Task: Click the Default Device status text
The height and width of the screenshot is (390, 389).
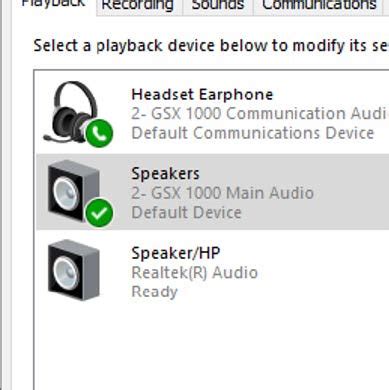Action: point(186,213)
